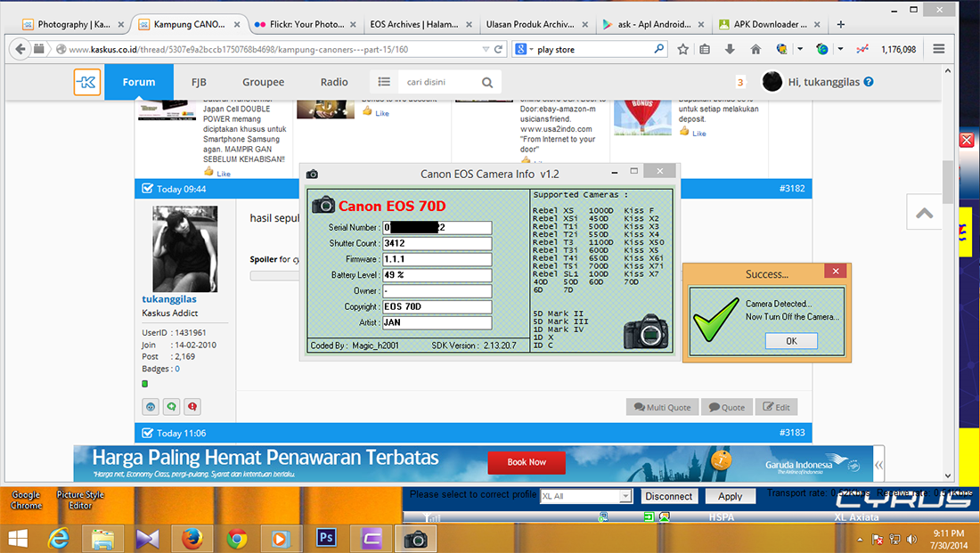Open Photoshop from the taskbar
Screen dimensions: 980x553
pos(326,538)
